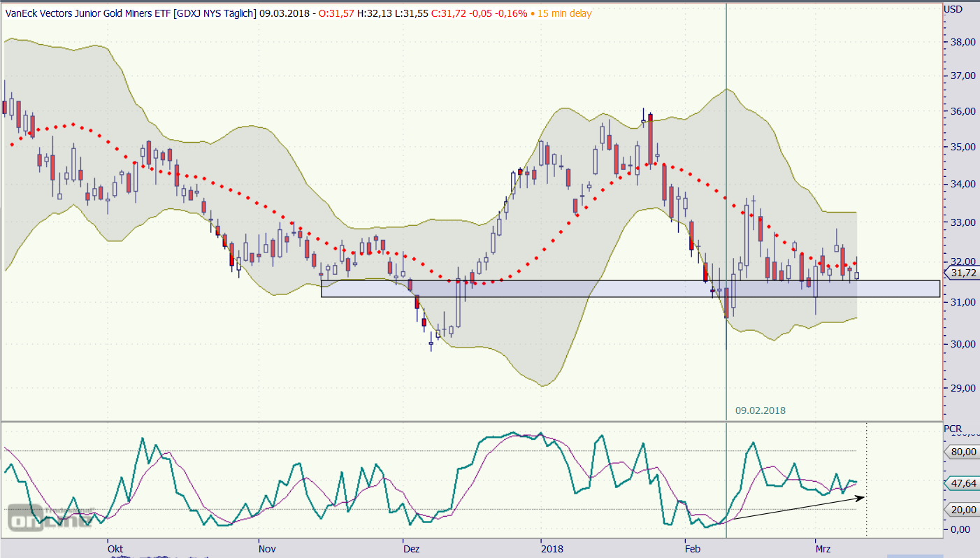Click the 09.02.2018 vertical line date label
The image size is (980, 558).
tap(761, 410)
